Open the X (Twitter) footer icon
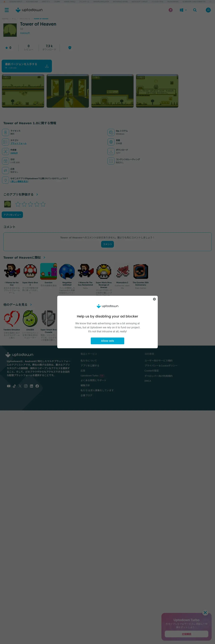Image resolution: width=215 pixels, height=644 pixels. (20, 386)
